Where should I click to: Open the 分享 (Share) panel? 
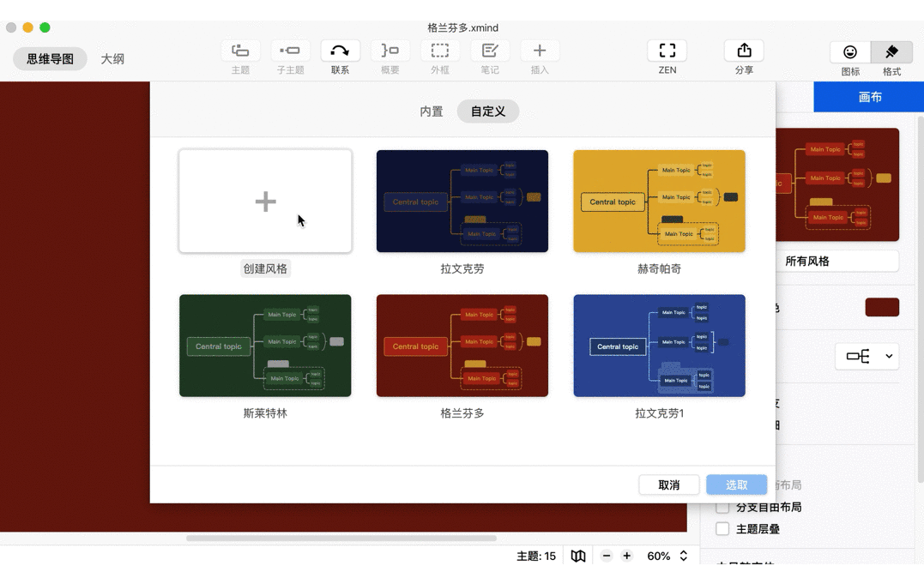point(743,50)
